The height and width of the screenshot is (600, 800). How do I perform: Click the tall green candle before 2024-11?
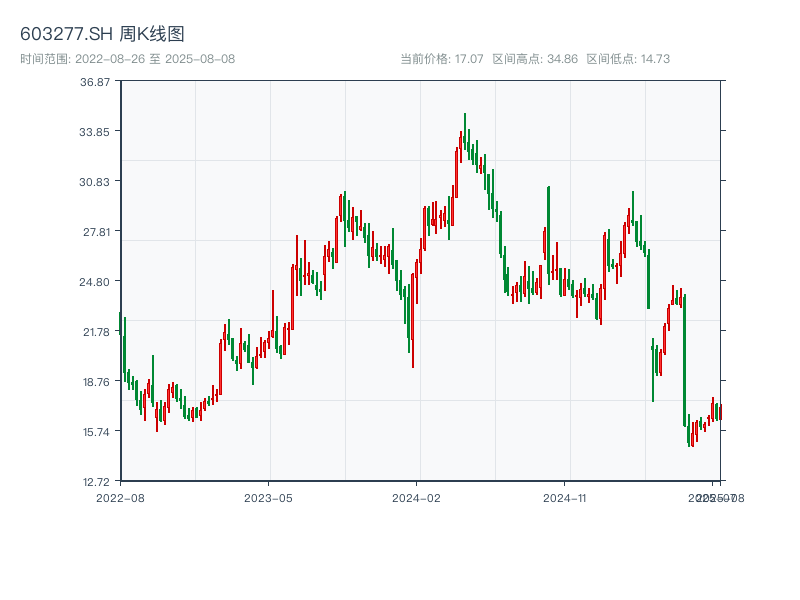pyautogui.click(x=549, y=230)
